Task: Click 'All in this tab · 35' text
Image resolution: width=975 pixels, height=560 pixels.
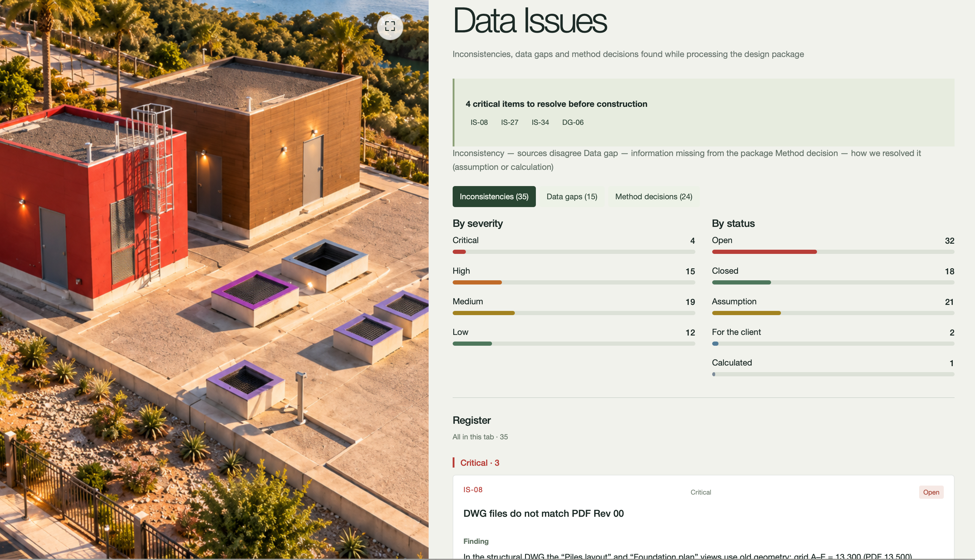Action: click(480, 437)
